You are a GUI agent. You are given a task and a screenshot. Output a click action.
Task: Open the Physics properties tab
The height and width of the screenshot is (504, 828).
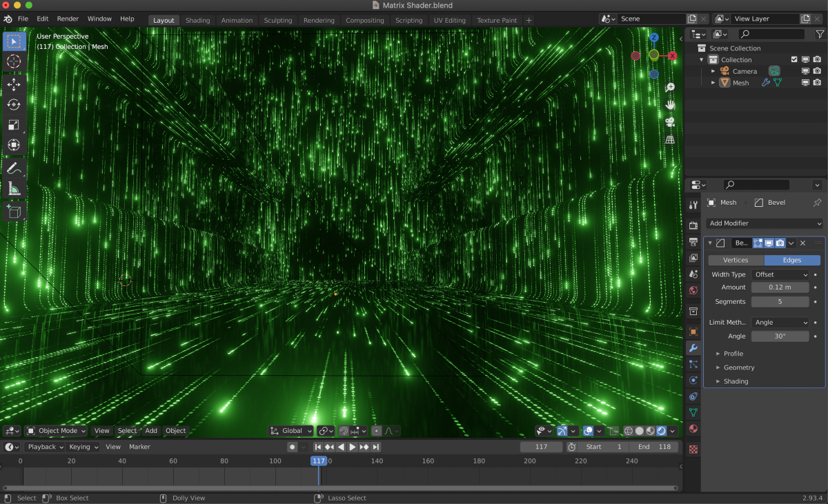click(693, 380)
